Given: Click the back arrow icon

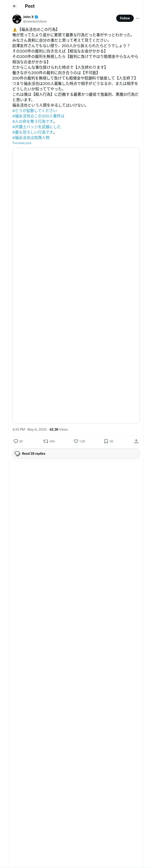Looking at the screenshot, I should coord(15,6).
